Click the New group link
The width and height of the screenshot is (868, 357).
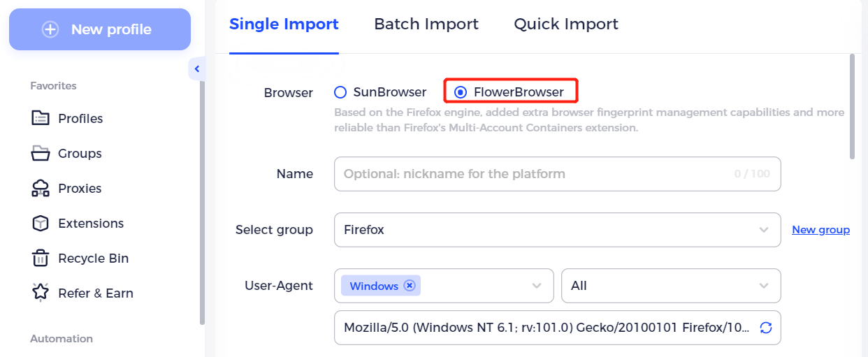[x=820, y=230]
